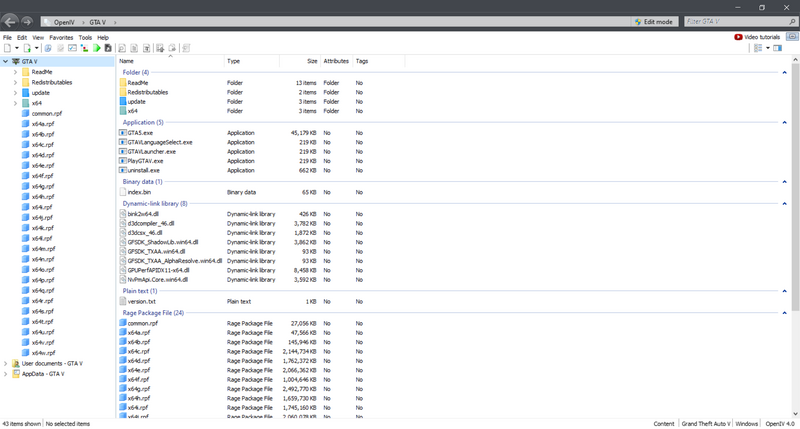Click the New file toolbar icon
Screen dimensions: 800x429
click(x=7, y=48)
